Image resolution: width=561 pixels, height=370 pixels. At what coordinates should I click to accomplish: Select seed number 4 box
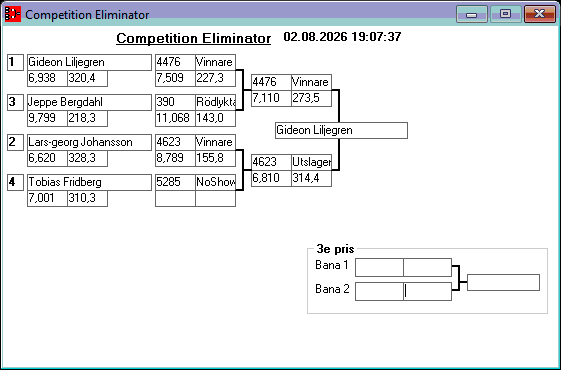(x=15, y=182)
